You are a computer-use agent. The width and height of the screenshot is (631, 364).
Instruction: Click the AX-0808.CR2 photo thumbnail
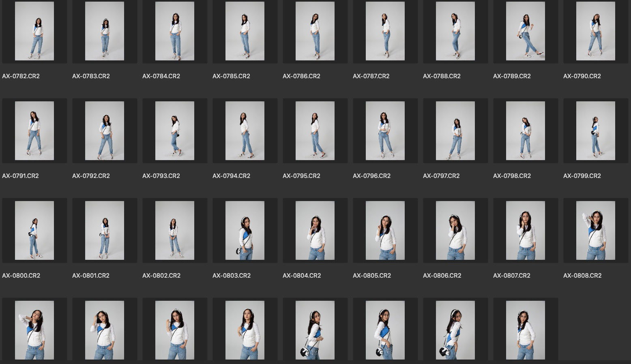point(596,231)
